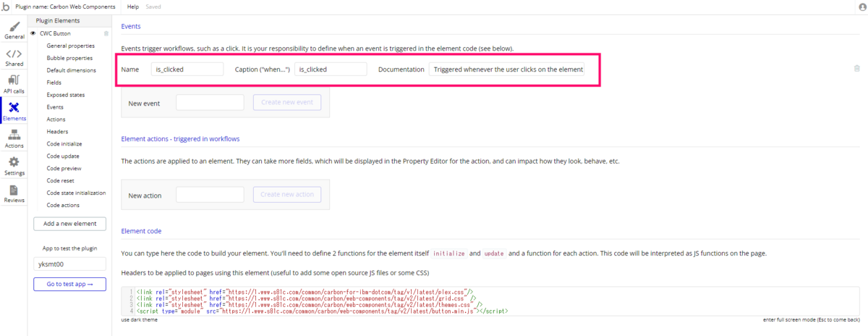Viewport: 868px width, 336px height.
Task: Toggle visibility eye of CWC Button
Action: coord(33,33)
